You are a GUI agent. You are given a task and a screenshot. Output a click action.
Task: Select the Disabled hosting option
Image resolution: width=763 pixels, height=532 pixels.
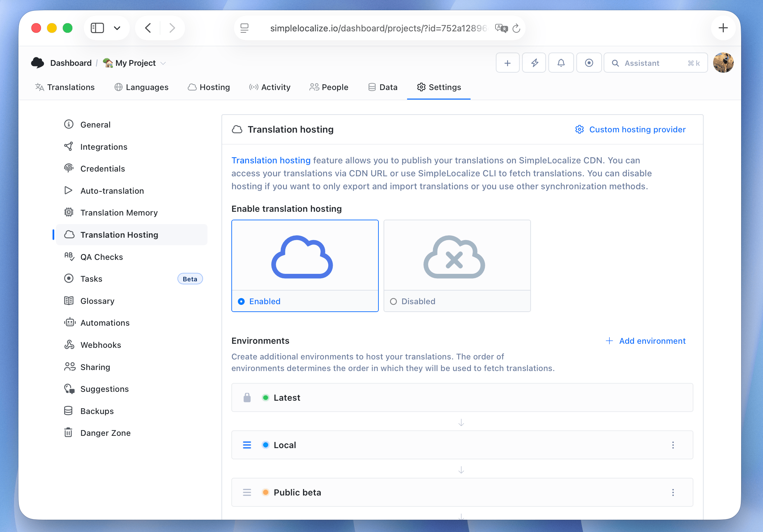coord(457,266)
